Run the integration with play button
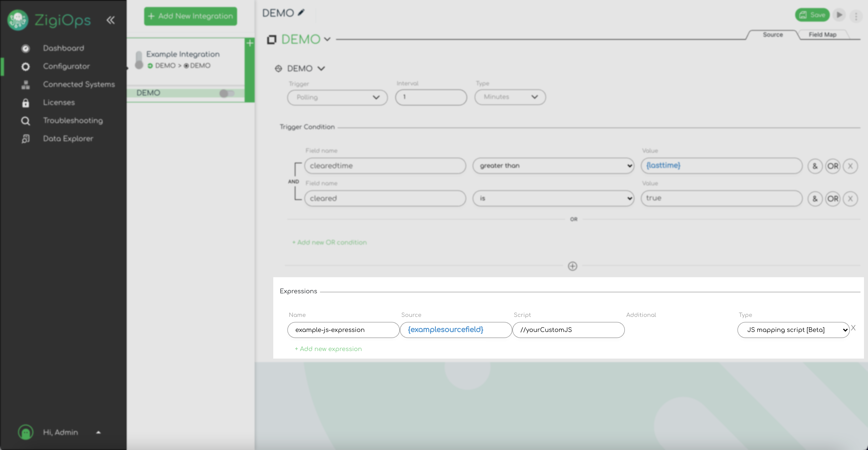This screenshot has width=868, height=450. [839, 15]
